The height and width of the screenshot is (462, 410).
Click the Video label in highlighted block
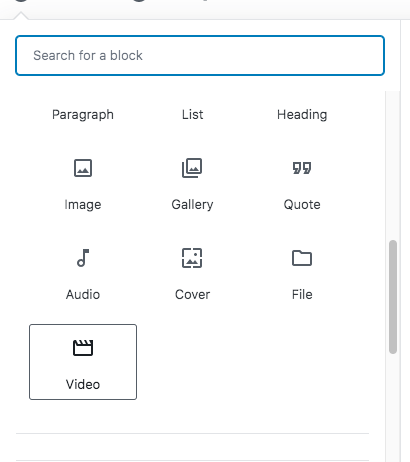pos(83,385)
